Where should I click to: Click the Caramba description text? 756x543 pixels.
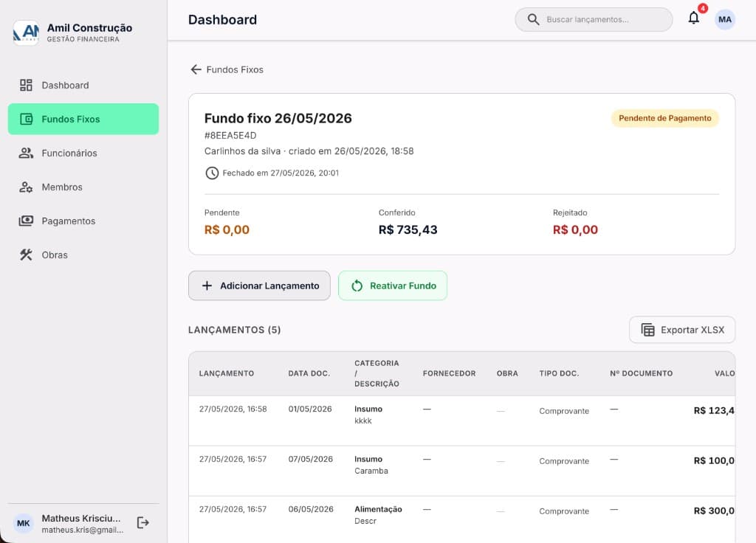click(371, 471)
